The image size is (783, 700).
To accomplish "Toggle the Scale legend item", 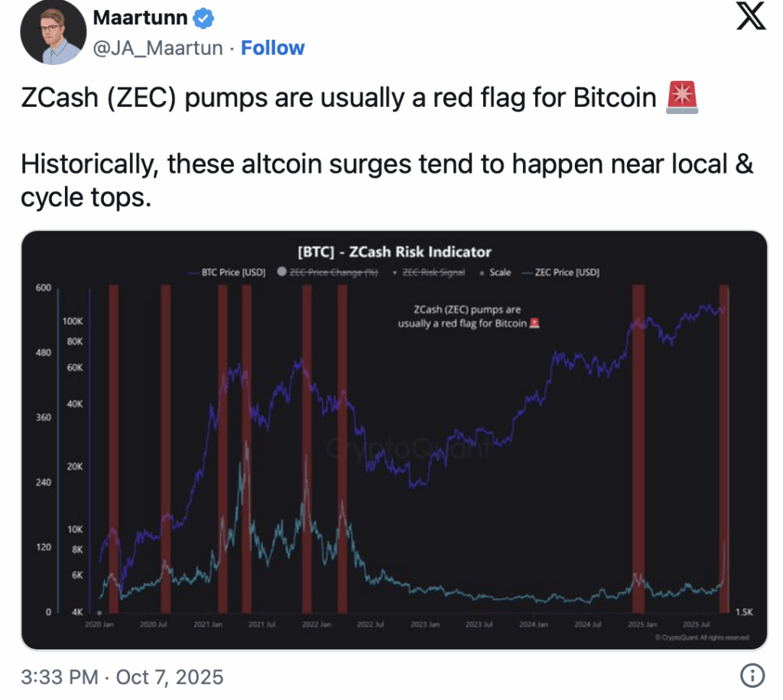I will tap(500, 273).
